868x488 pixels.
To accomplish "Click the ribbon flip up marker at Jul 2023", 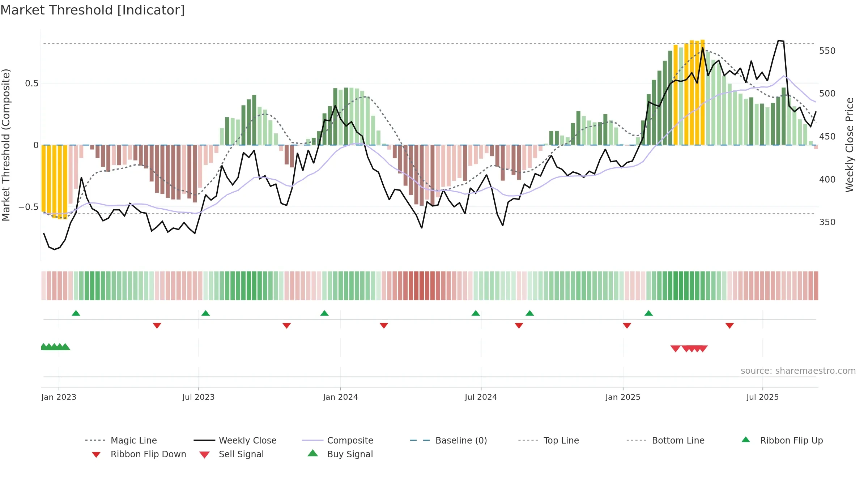I will [x=205, y=313].
